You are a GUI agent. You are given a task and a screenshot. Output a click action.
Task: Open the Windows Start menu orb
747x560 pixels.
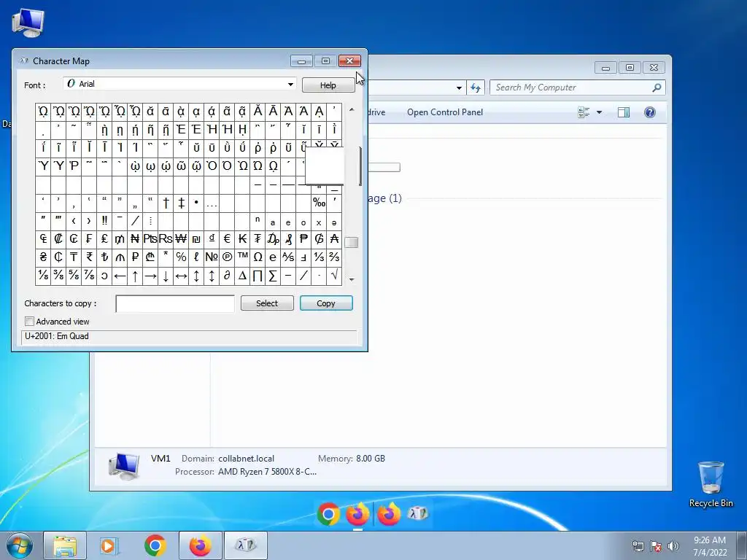(x=20, y=545)
